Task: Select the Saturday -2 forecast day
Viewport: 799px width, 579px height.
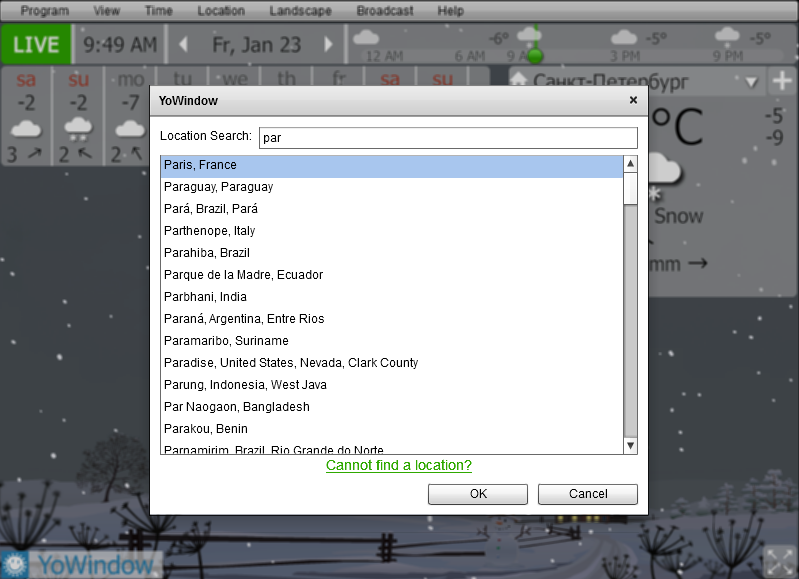Action: coord(26,116)
